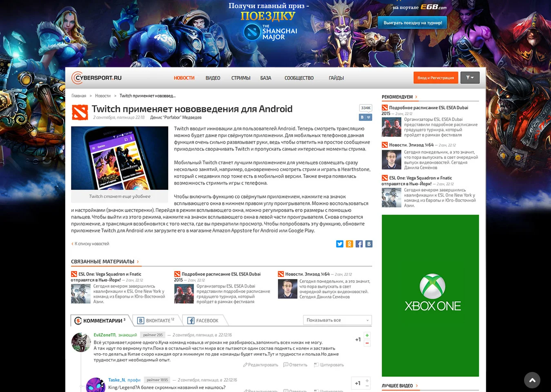Share the article via the Facebook icon

(x=359, y=244)
